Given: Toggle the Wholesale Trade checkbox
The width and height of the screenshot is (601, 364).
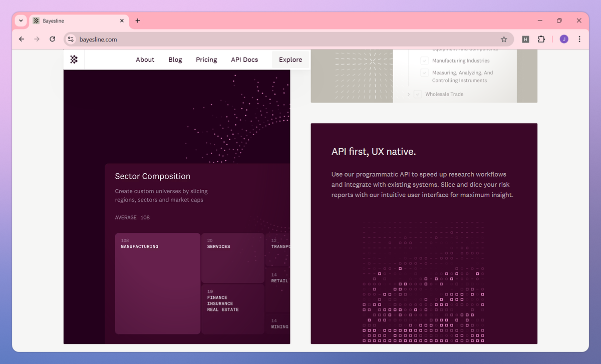Looking at the screenshot, I should pos(417,94).
